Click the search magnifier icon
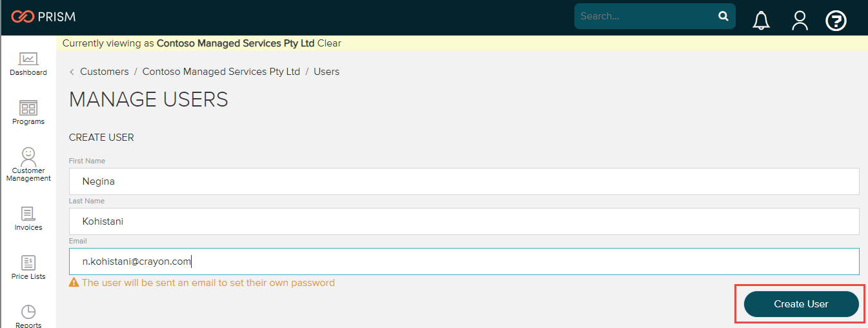The image size is (868, 328). pos(723,16)
